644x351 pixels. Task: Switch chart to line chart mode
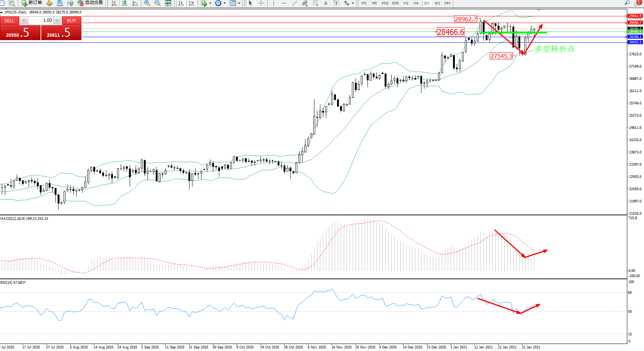pyautogui.click(x=135, y=3)
